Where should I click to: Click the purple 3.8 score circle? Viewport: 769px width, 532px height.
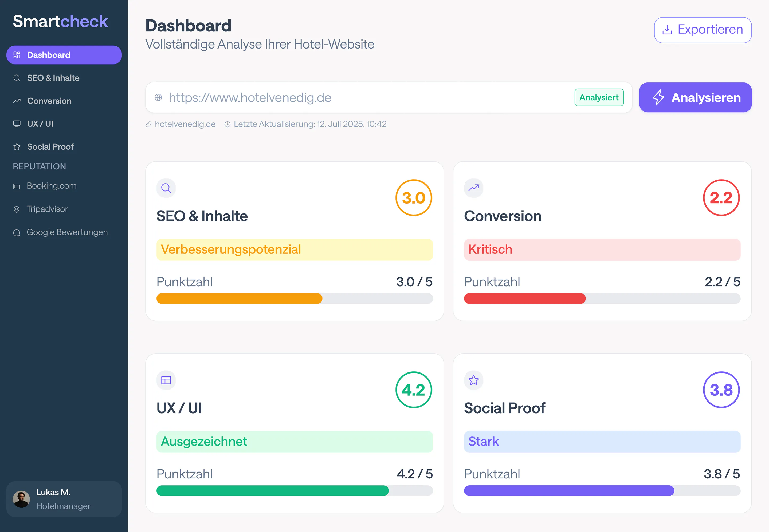tap(721, 390)
